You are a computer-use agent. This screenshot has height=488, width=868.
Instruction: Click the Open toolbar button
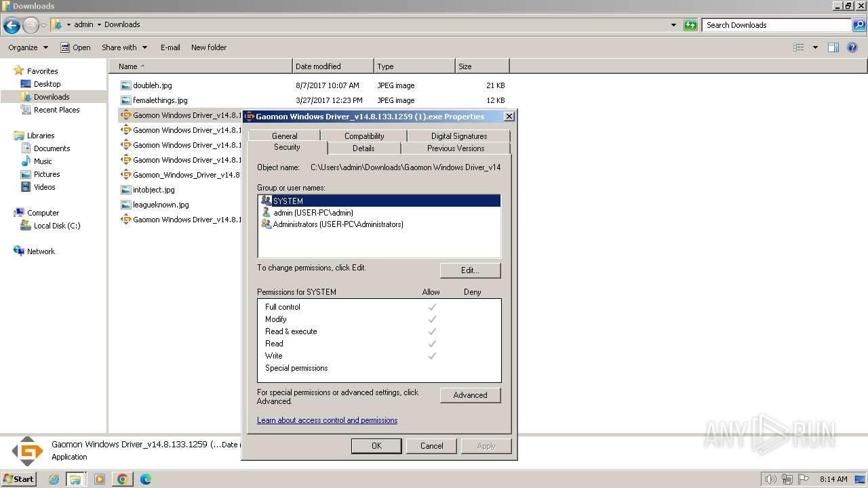pyautogui.click(x=75, y=47)
